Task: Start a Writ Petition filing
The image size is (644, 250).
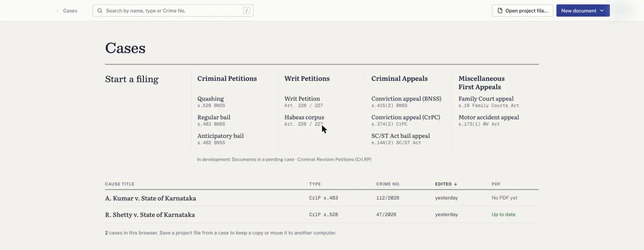Action: (304, 102)
